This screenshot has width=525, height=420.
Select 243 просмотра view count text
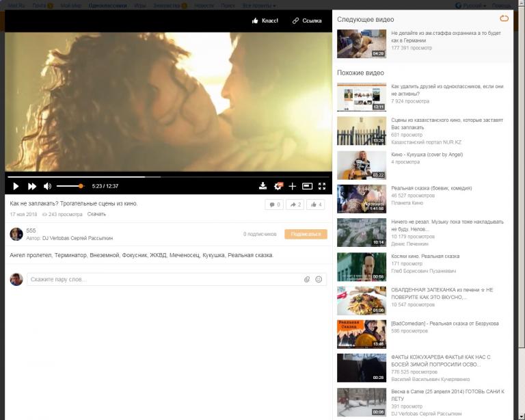(x=66, y=214)
